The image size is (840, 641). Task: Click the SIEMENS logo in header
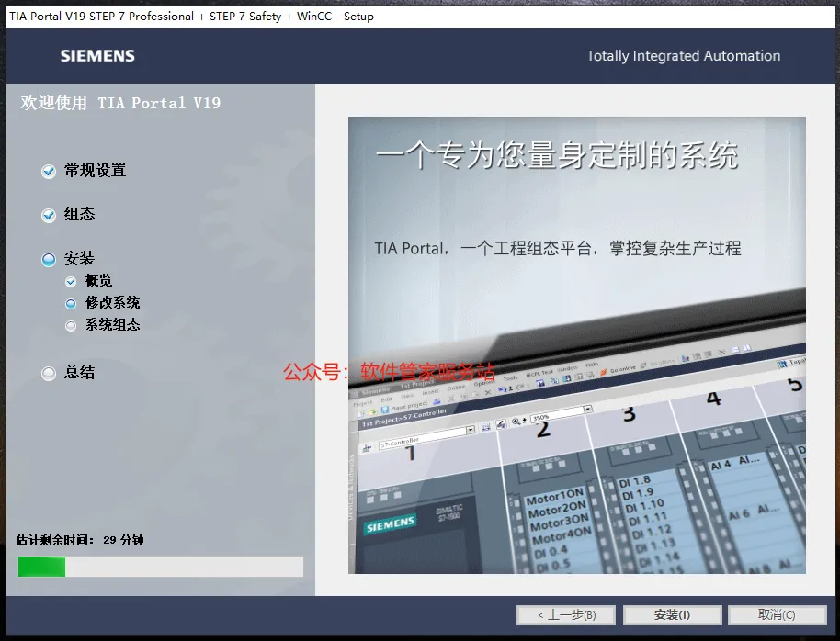[97, 56]
